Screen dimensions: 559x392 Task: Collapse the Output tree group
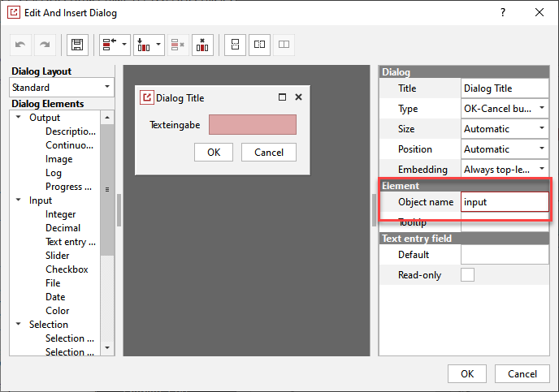pyautogui.click(x=18, y=118)
